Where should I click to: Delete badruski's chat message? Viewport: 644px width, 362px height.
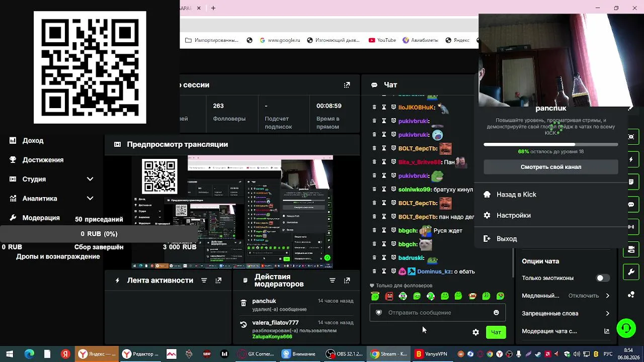coord(374,257)
